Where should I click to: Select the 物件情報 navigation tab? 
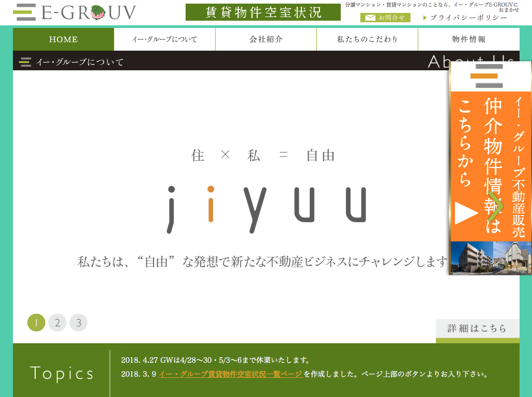pyautogui.click(x=468, y=39)
